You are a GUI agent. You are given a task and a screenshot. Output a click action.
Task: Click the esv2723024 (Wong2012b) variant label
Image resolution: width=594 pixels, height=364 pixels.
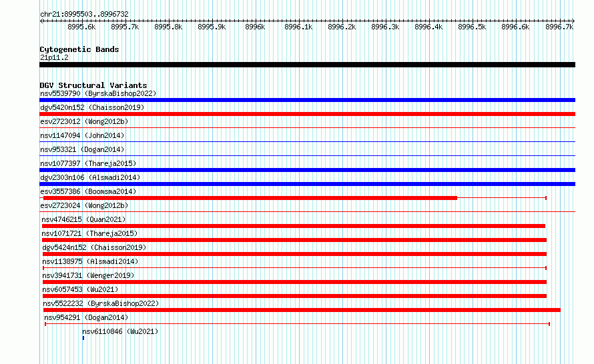pyautogui.click(x=84, y=205)
